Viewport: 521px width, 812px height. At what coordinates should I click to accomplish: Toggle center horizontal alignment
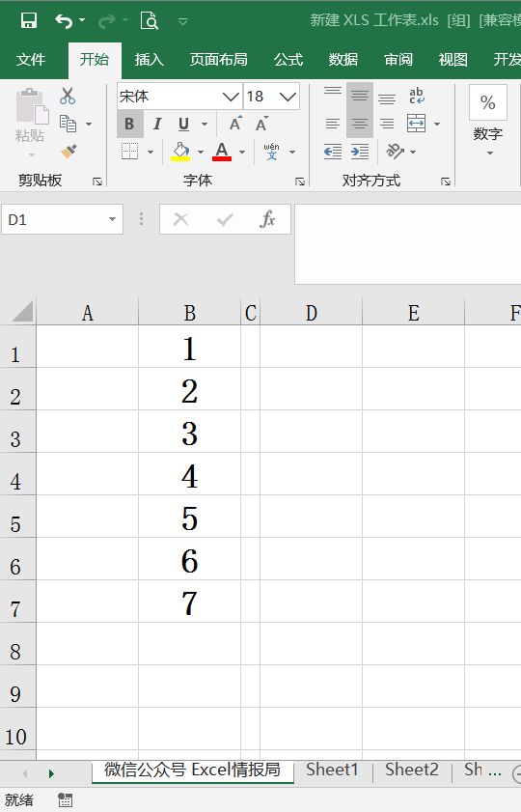pos(360,124)
